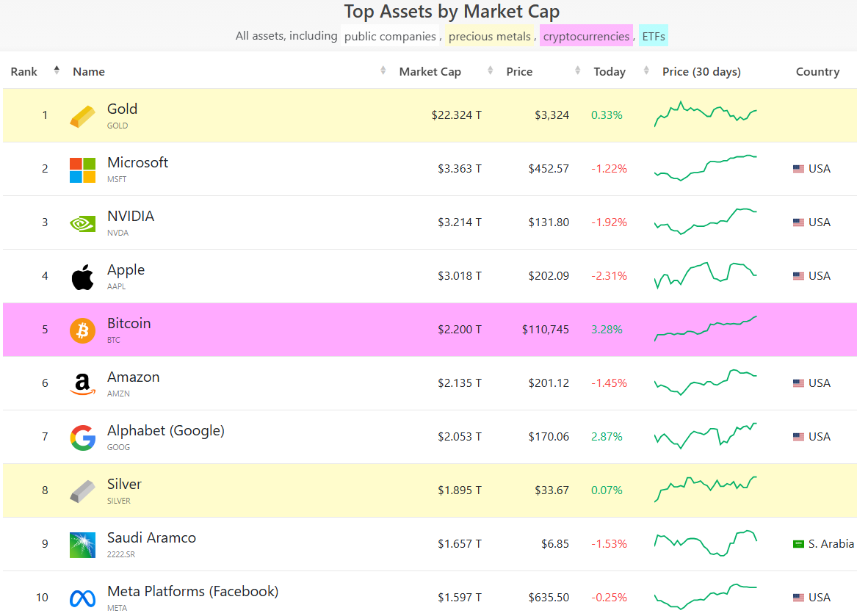Click the Bitcoin logo icon
Screen dimensions: 857x616
[x=82, y=330]
